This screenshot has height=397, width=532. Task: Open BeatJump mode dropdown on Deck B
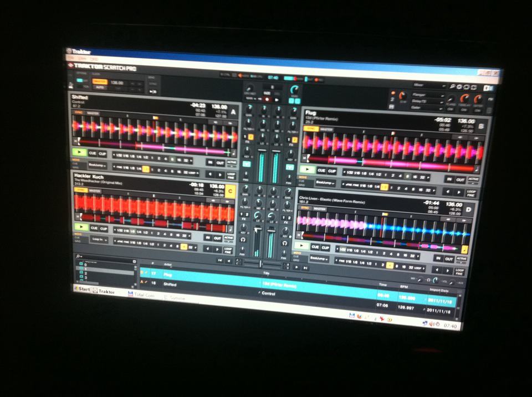click(x=325, y=182)
